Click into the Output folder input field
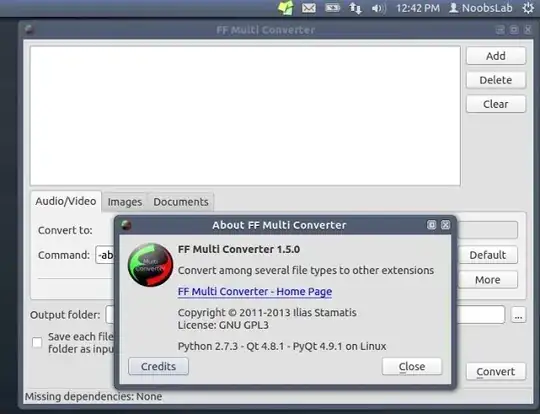540x414 pixels. tap(481, 314)
